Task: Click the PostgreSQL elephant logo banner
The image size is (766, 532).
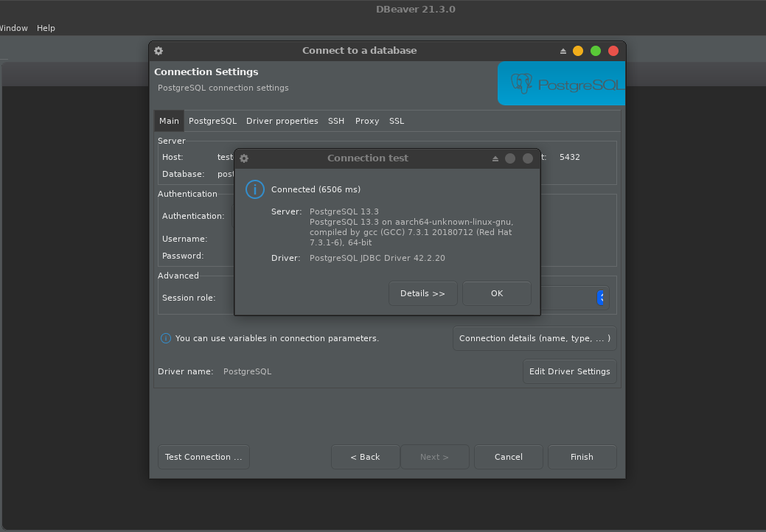Action: [561, 83]
